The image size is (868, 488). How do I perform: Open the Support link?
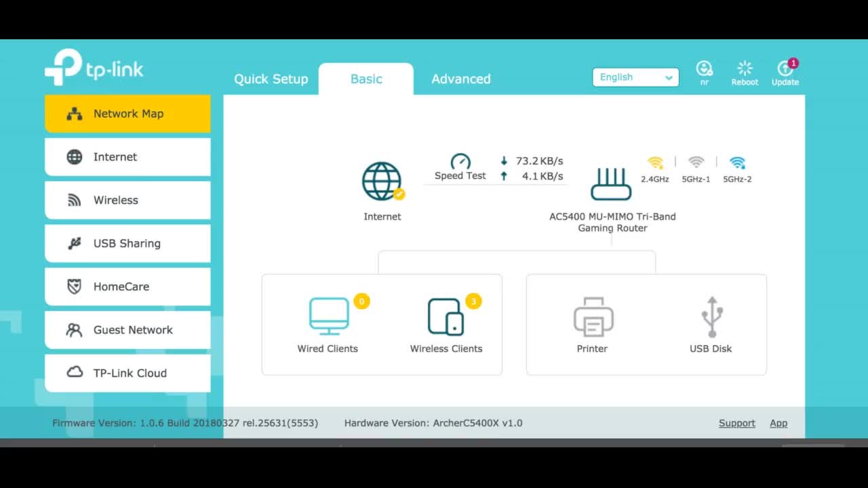(x=737, y=423)
